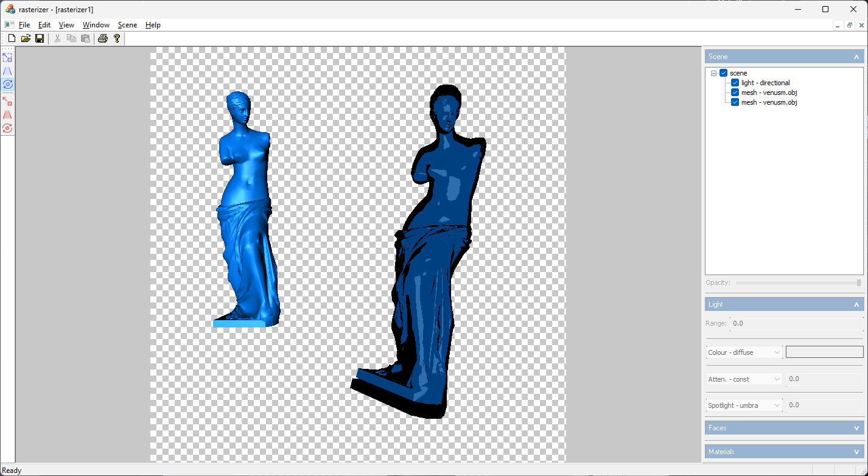Maximize the rasterizer main window
This screenshot has width=868, height=476.
[825, 9]
